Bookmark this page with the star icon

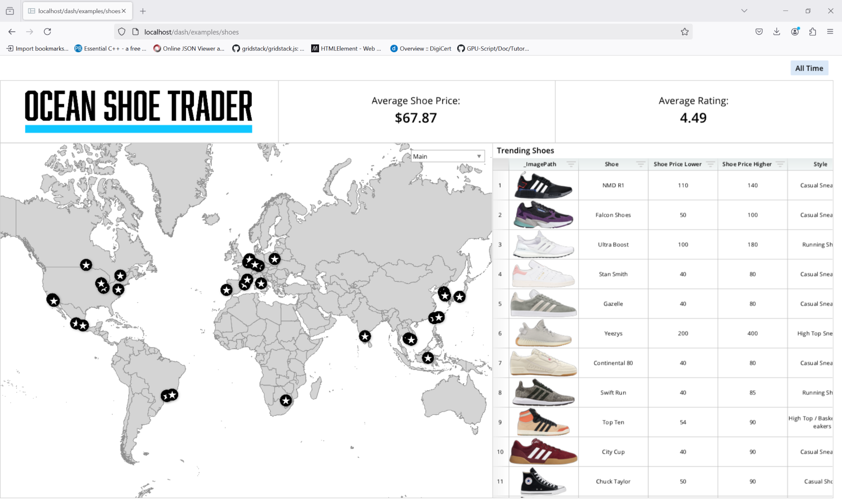point(685,32)
